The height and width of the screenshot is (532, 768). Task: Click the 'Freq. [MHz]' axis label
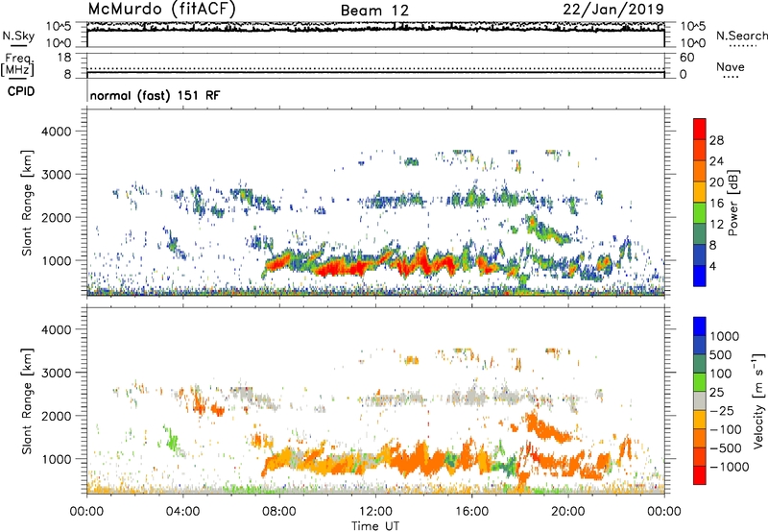coord(17,64)
